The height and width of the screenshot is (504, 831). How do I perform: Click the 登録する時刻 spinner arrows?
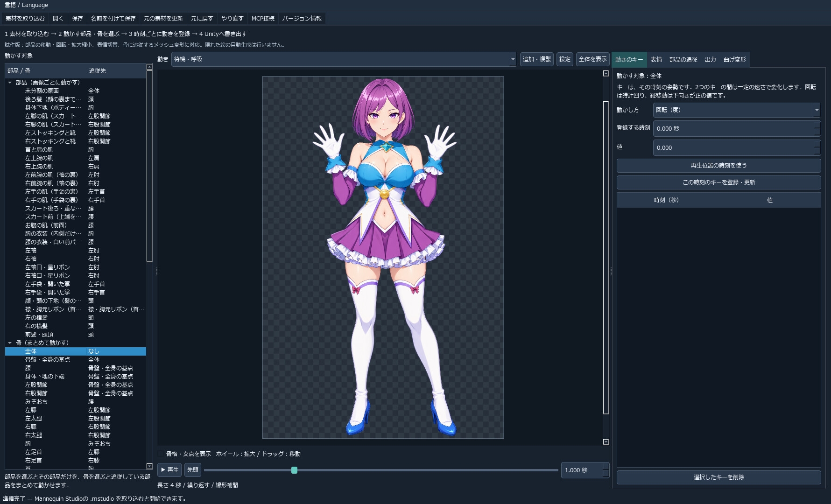pos(817,128)
